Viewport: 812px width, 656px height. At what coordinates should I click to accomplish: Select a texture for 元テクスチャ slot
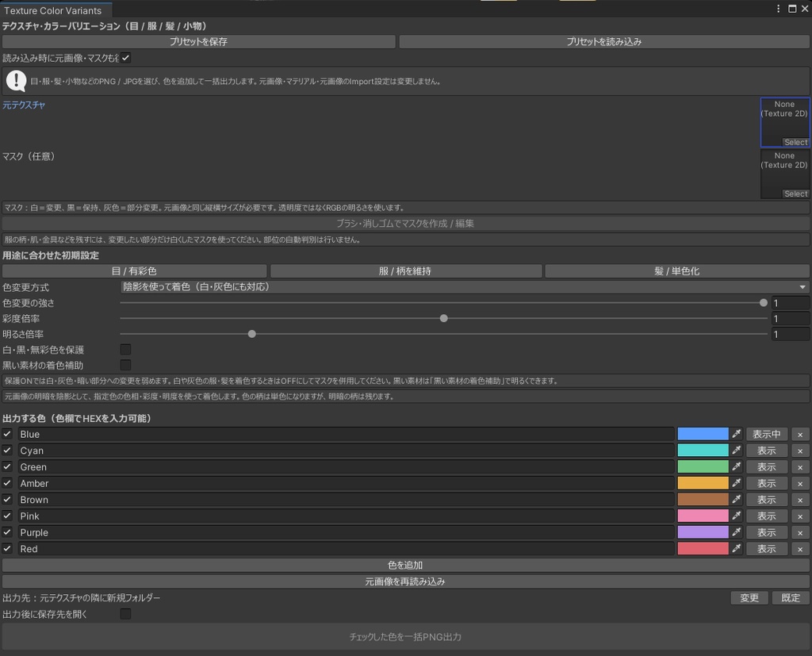(x=796, y=143)
